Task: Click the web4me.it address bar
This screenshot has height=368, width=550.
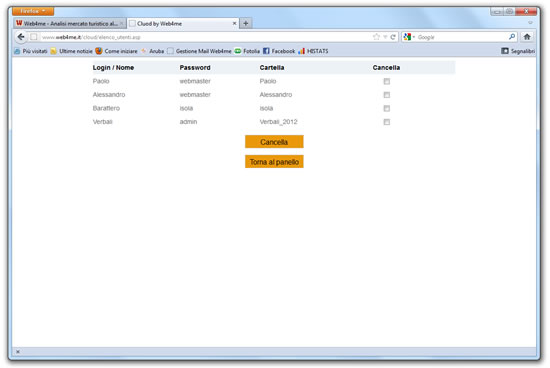Action: (x=207, y=37)
